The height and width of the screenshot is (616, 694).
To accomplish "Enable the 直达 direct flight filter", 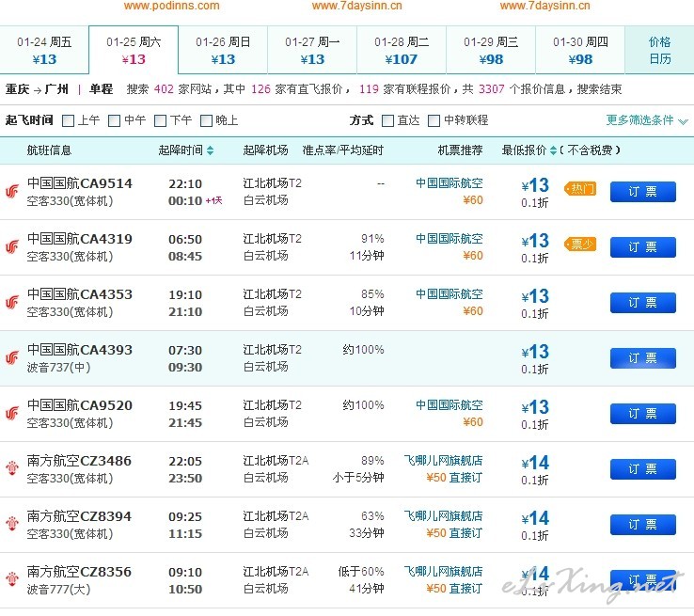I will 387,120.
